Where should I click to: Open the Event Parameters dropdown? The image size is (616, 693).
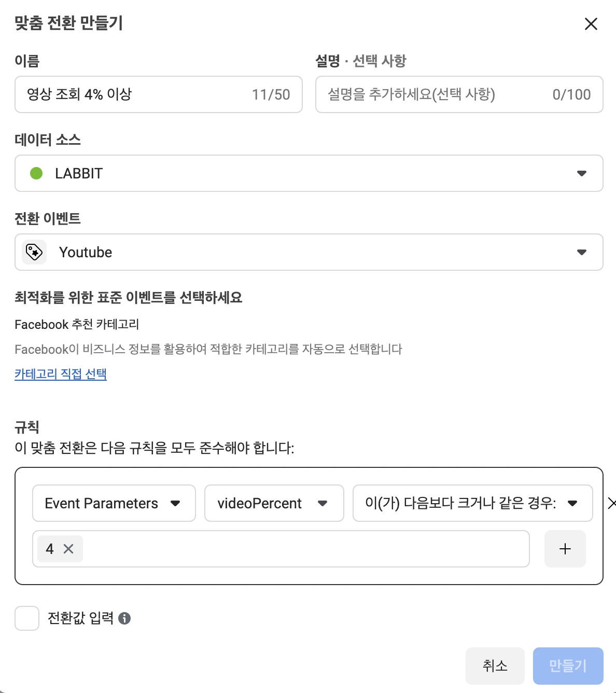coord(114,503)
